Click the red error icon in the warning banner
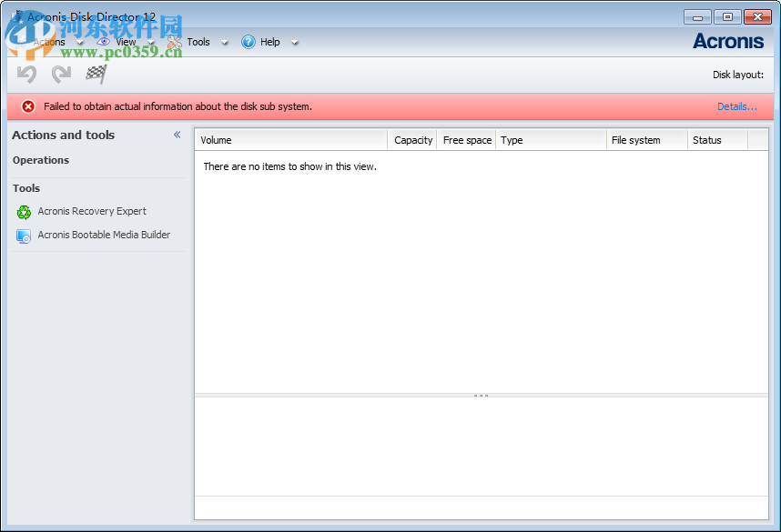Viewport: 781px width, 532px height. click(x=27, y=106)
